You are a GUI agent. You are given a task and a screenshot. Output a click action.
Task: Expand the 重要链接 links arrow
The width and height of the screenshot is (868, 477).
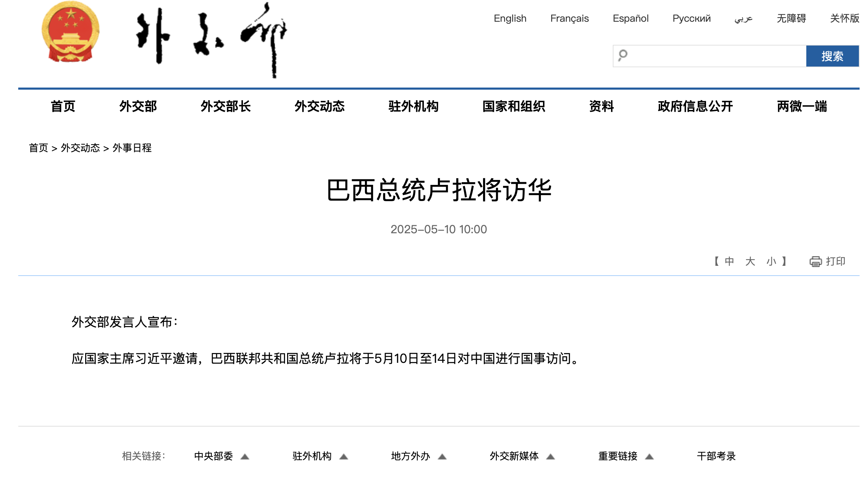tap(649, 456)
